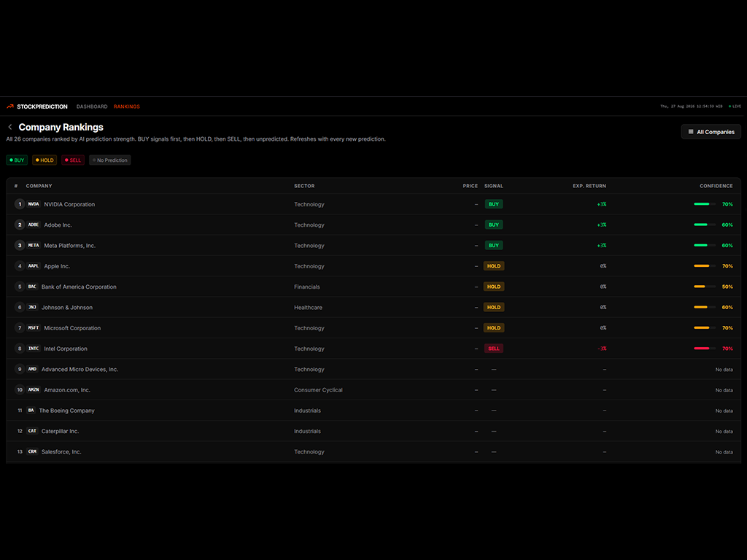Image resolution: width=747 pixels, height=560 pixels.
Task: Click Healthcare sector cell
Action: [x=309, y=308]
